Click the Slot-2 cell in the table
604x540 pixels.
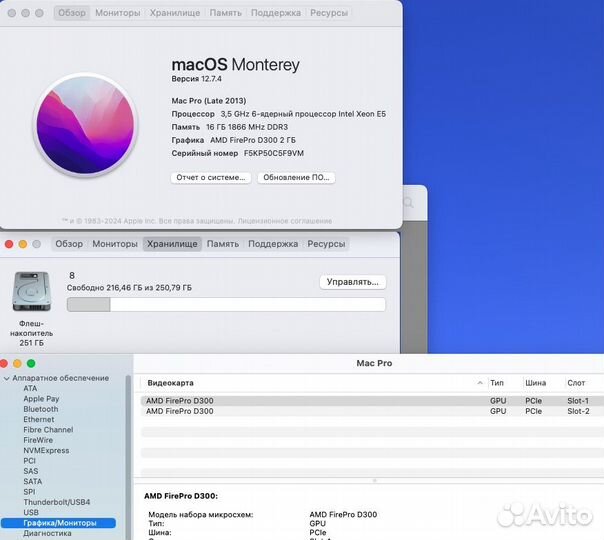[x=578, y=411]
